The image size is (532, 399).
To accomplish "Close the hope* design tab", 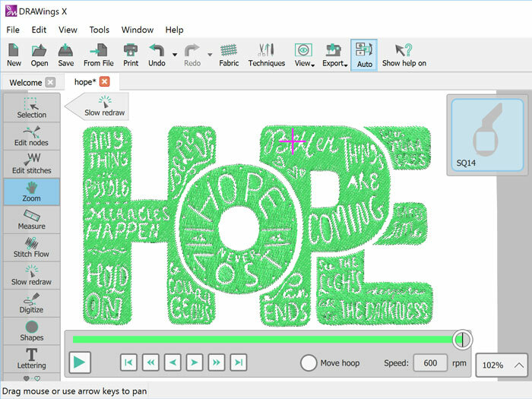I will click(105, 82).
